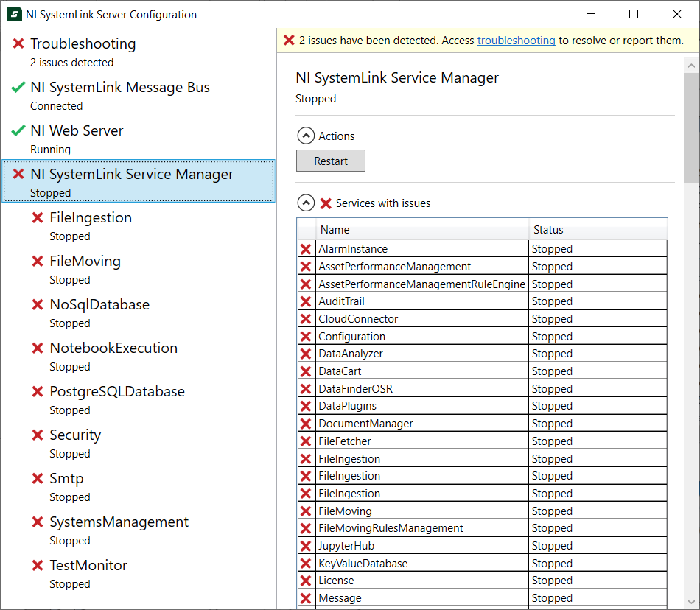Click the red X icon in the yellow warning banner
This screenshot has height=610, width=700.
pyautogui.click(x=289, y=41)
